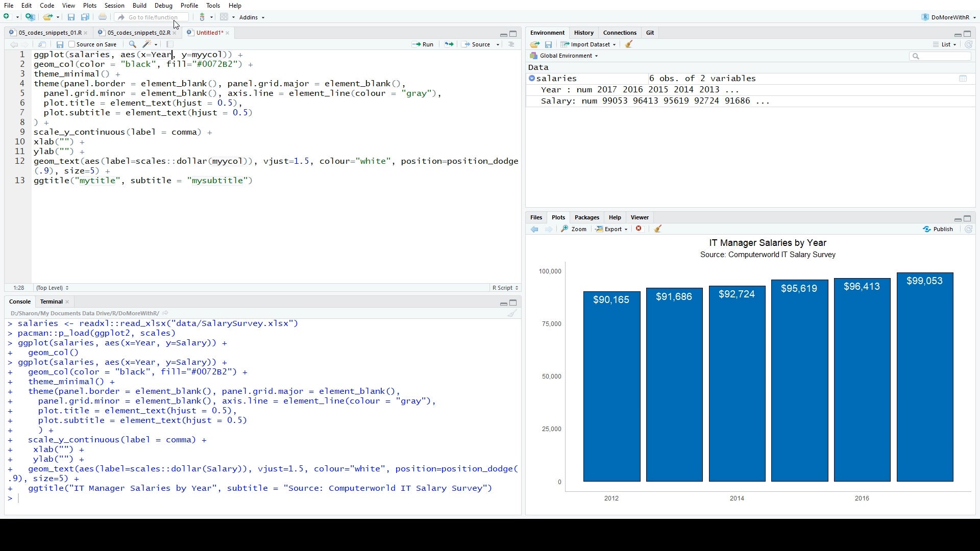Close the Terminal tab
Screen dimensions: 980x551
click(x=67, y=302)
